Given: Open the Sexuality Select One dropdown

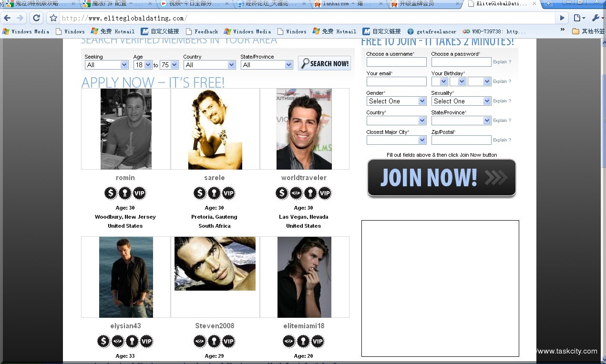Looking at the screenshot, I should tap(461, 101).
